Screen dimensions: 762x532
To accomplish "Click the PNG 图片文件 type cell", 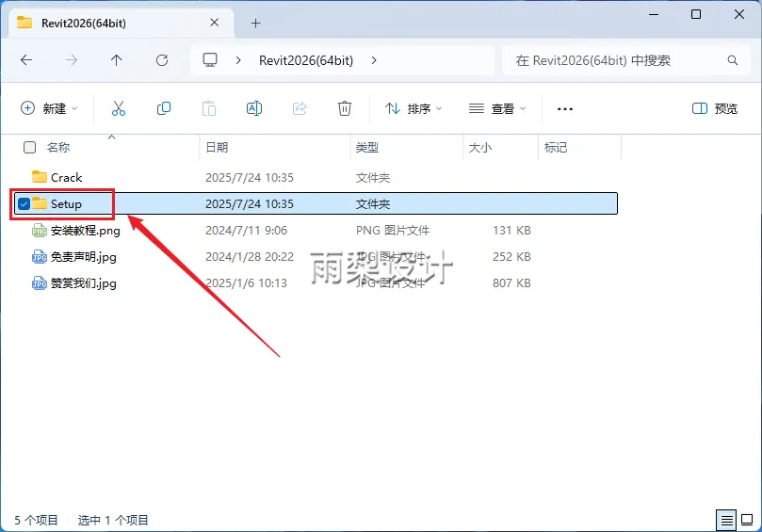I will pos(393,231).
